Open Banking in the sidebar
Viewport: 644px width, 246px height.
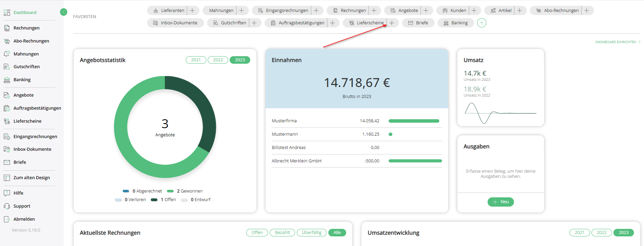tap(22, 80)
